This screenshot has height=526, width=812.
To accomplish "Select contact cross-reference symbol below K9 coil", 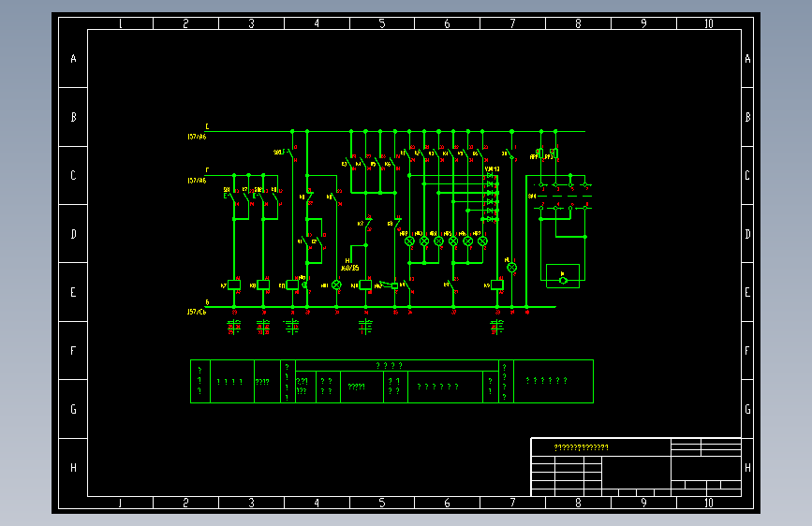I will pyautogui.click(x=497, y=327).
